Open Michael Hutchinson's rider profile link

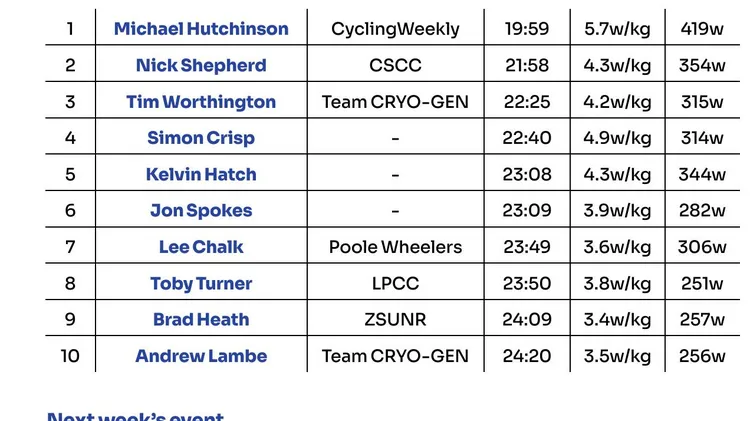[201, 29]
